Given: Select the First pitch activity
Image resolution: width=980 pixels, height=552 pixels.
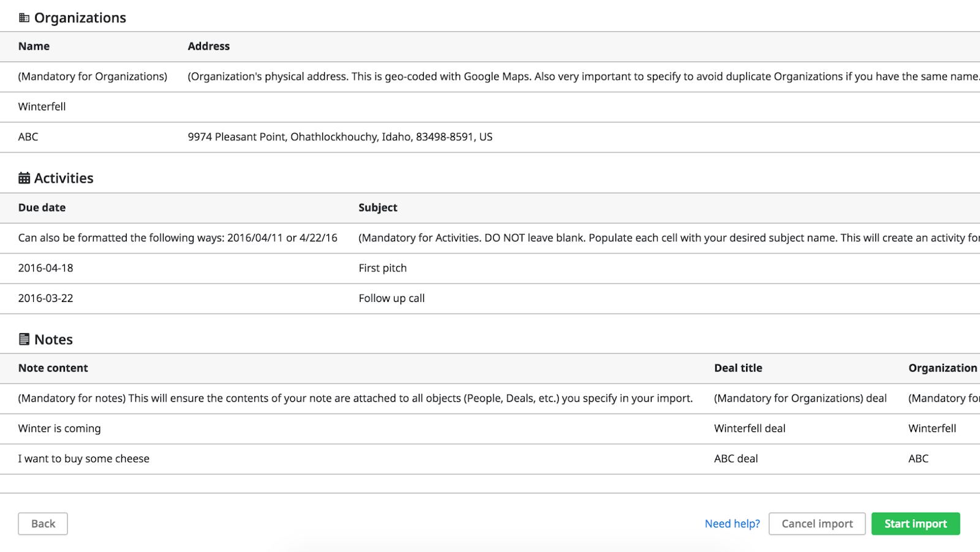Looking at the screenshot, I should 382,268.
